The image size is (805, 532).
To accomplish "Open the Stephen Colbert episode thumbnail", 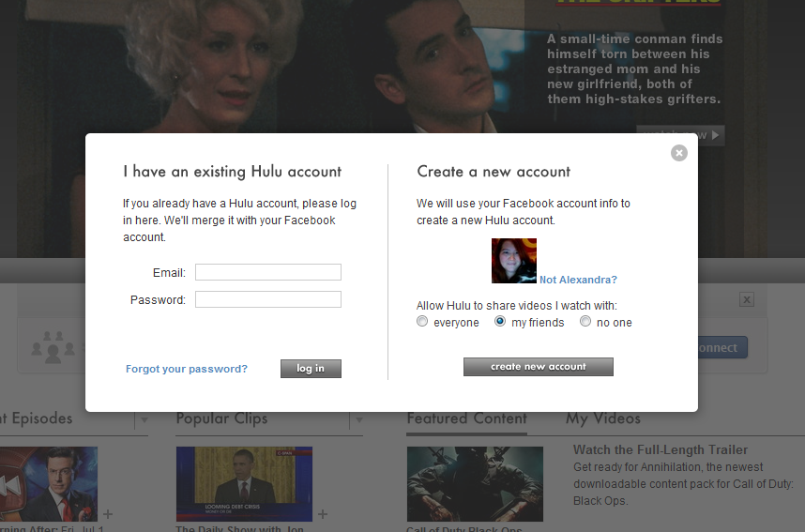I will tap(49, 484).
